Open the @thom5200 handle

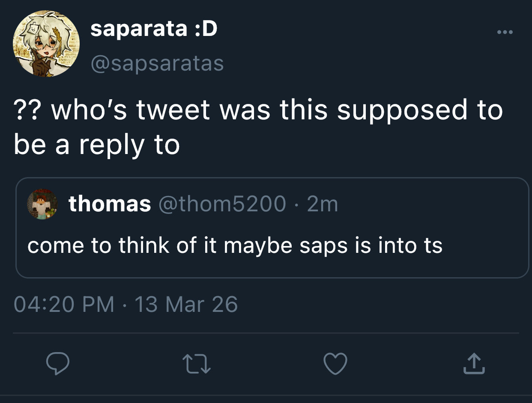(x=222, y=204)
